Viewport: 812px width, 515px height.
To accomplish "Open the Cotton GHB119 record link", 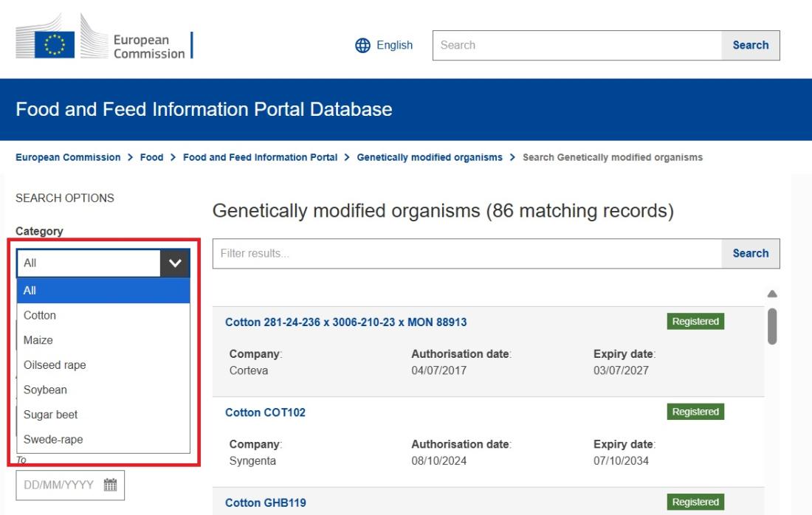I will tap(265, 502).
